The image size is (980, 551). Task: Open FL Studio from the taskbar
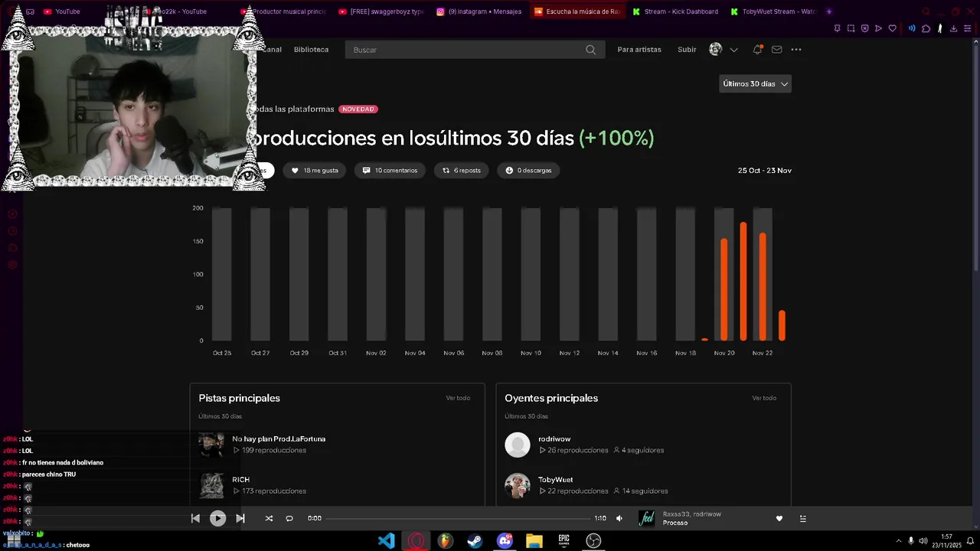click(x=445, y=540)
